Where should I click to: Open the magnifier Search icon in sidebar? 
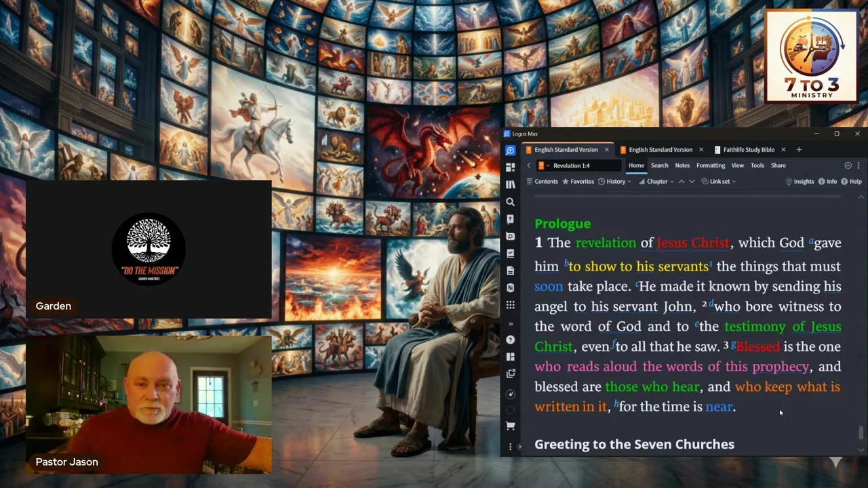point(510,201)
